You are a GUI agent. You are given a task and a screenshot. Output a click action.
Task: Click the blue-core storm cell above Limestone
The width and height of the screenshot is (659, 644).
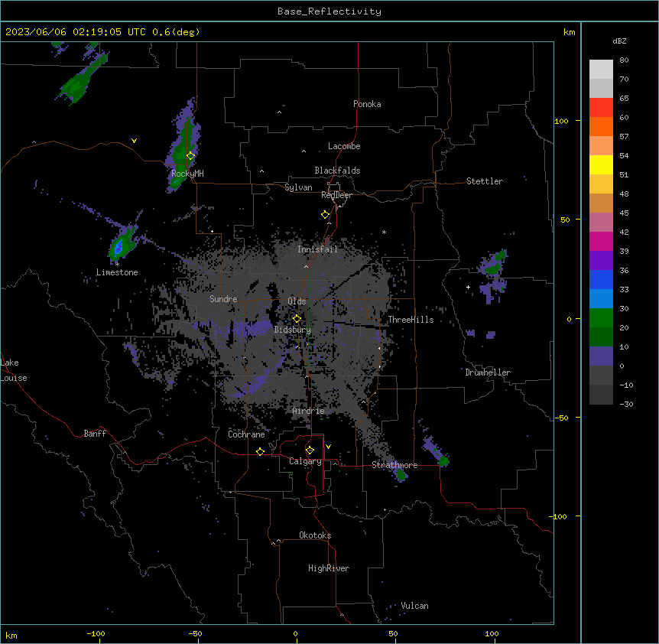(119, 247)
